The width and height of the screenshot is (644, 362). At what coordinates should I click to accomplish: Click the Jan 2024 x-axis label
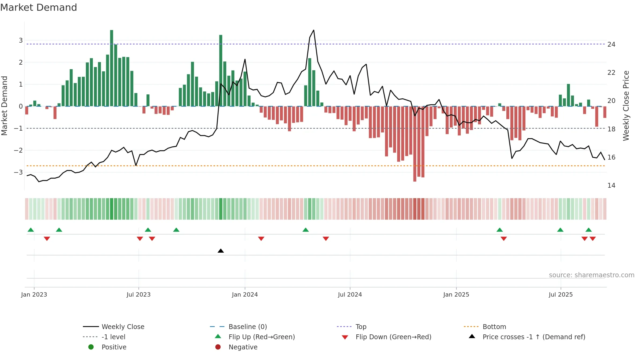(245, 294)
